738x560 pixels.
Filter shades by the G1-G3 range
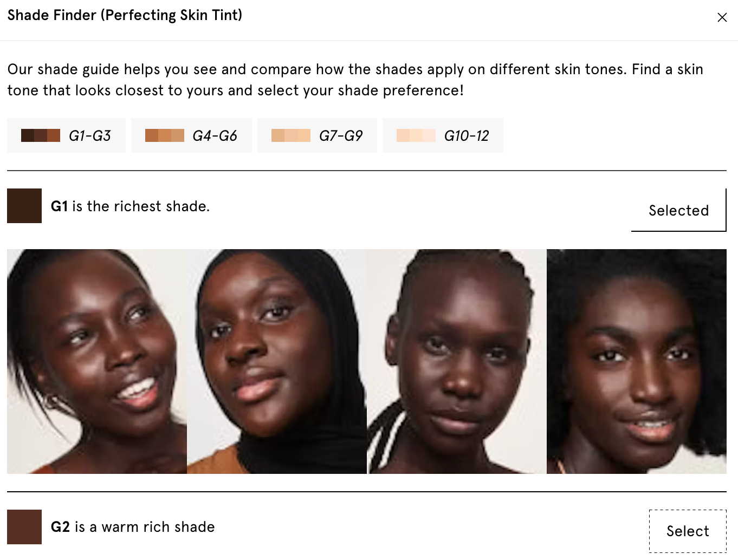pyautogui.click(x=66, y=135)
